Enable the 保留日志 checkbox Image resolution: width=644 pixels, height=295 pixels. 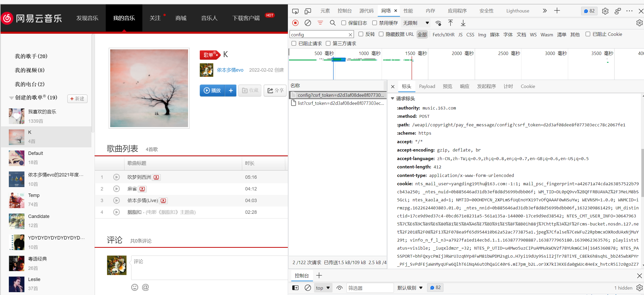pyautogui.click(x=343, y=23)
